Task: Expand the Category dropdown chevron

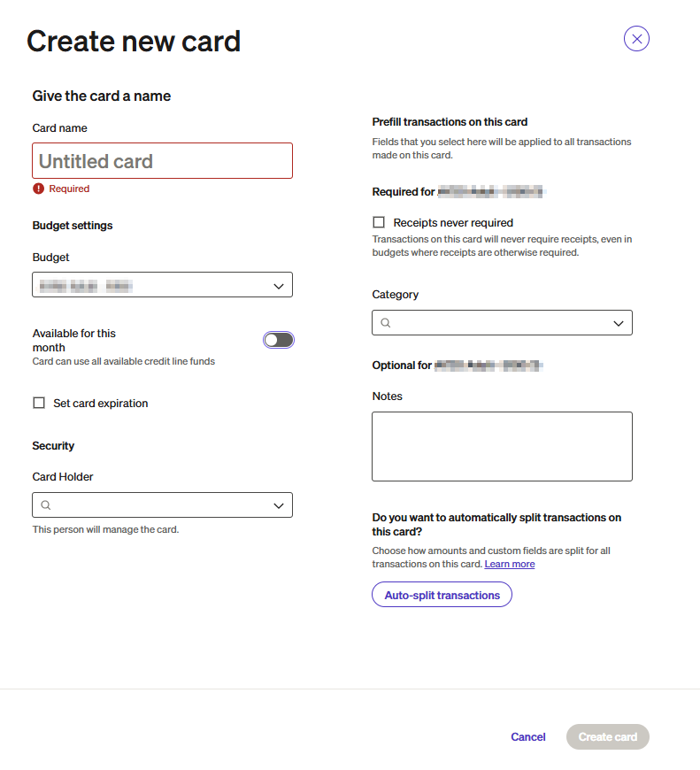Action: [619, 323]
